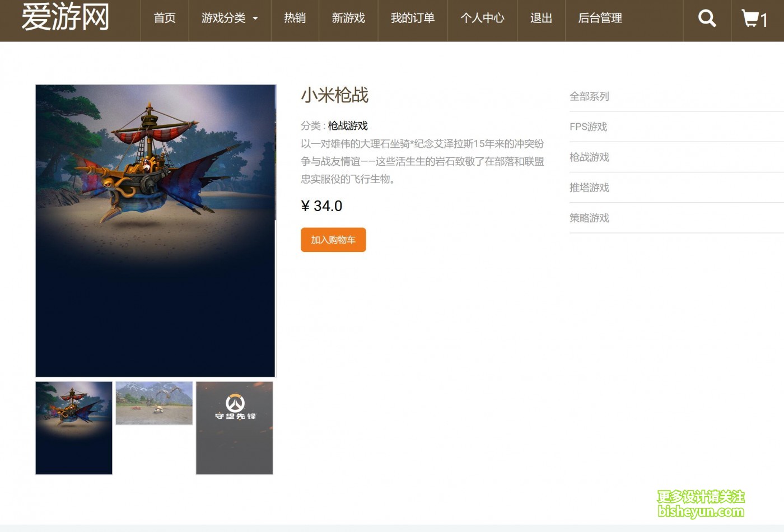Click 退出 to log out
784x532 pixels.
[x=542, y=18]
